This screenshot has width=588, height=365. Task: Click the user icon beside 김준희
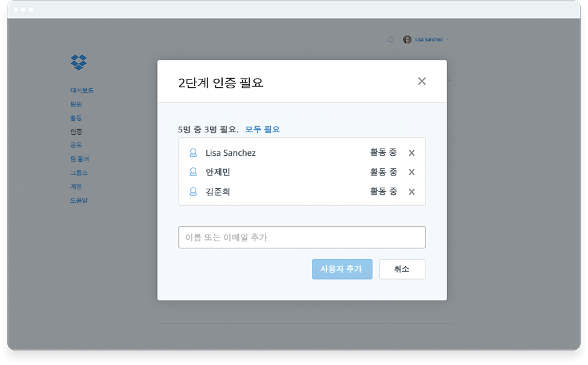coord(193,192)
